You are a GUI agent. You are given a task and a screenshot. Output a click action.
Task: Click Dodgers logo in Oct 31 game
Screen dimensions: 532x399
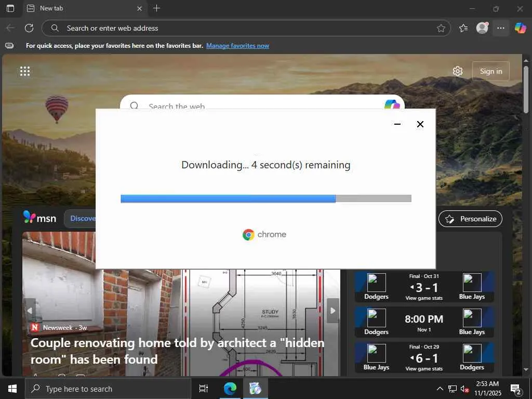[x=376, y=282]
